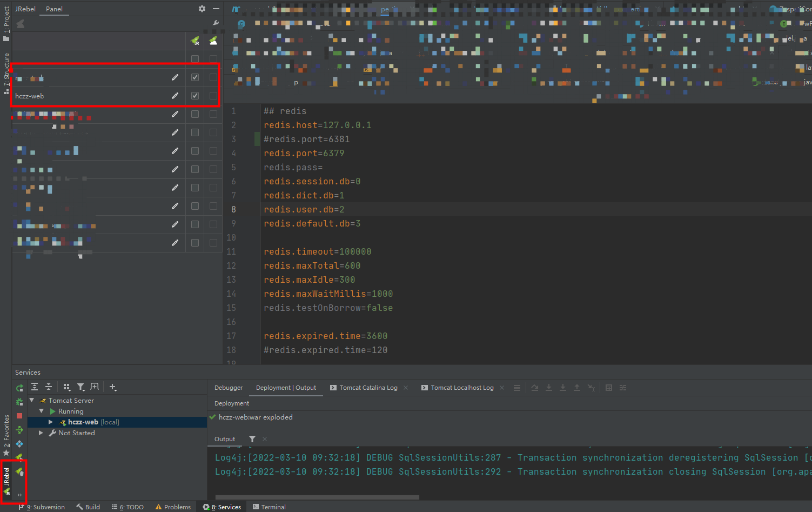This screenshot has height=512, width=812.
Task: Open Subversion tool window
Action: tap(42, 507)
